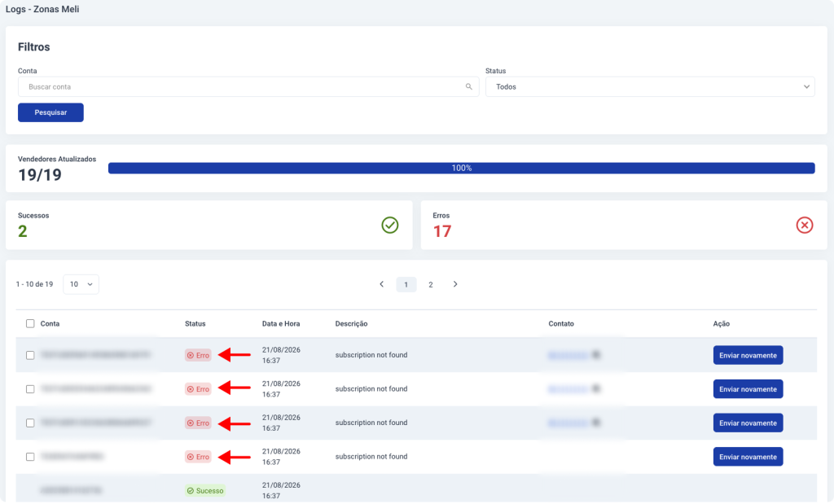Click the Erro status badge in first row

click(x=198, y=355)
